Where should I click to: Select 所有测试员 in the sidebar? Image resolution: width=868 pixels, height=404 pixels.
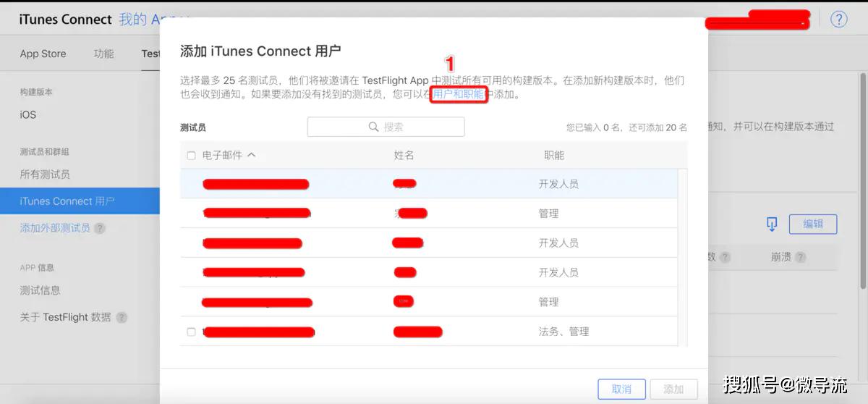click(45, 174)
